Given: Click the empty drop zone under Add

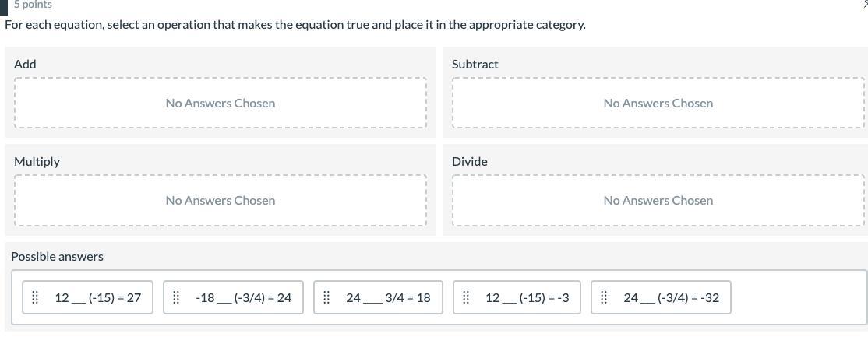Looking at the screenshot, I should tap(221, 104).
